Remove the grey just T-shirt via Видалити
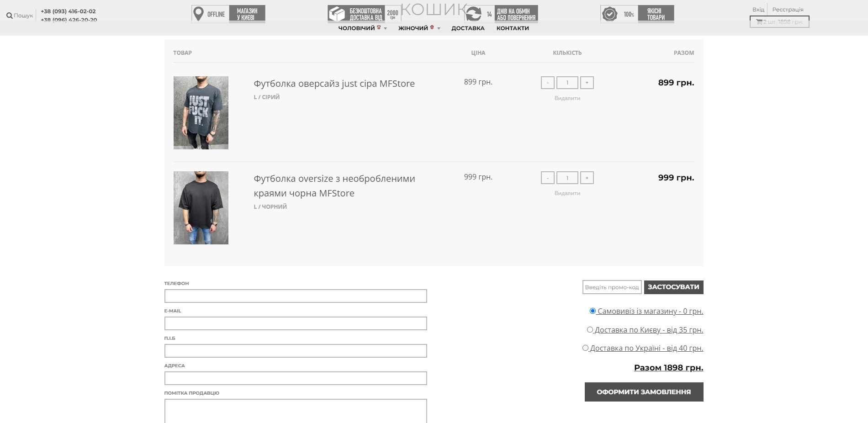The image size is (868, 423). coord(567,98)
